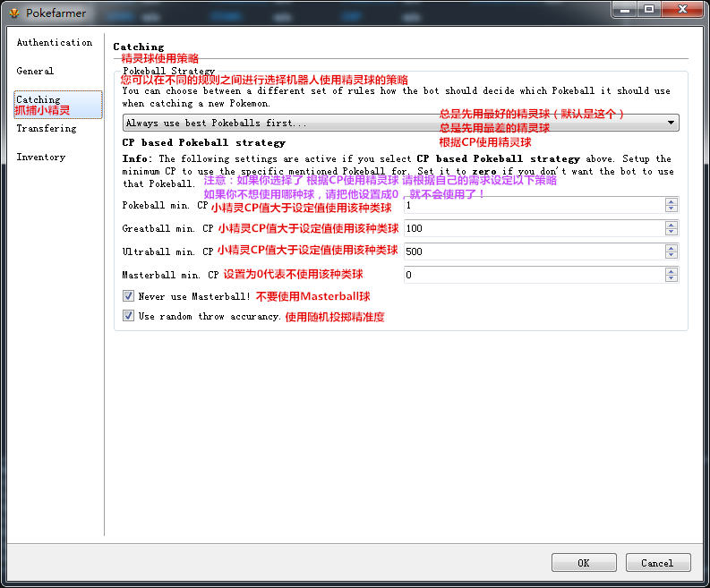Click the Greatball min. CP value field
The width and height of the screenshot is (710, 588).
[535, 228]
